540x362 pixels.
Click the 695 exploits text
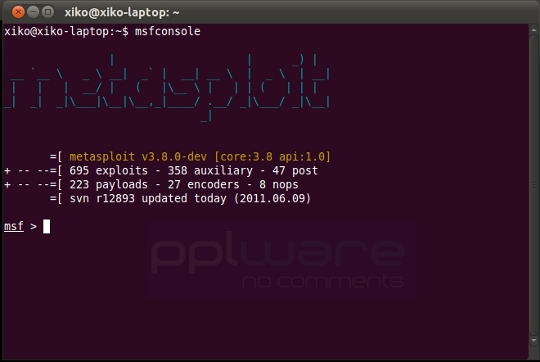108,171
